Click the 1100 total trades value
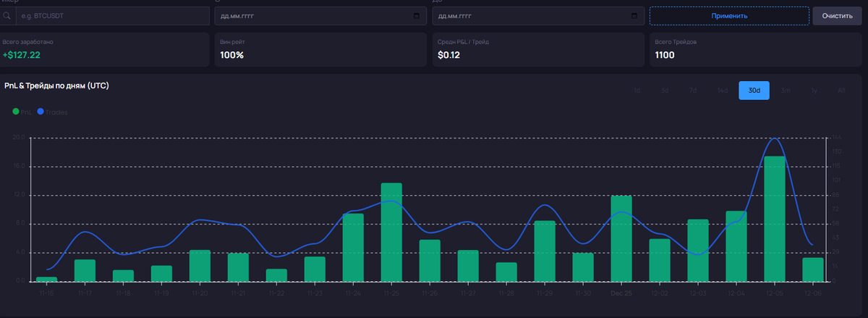The image size is (868, 318). click(x=665, y=55)
